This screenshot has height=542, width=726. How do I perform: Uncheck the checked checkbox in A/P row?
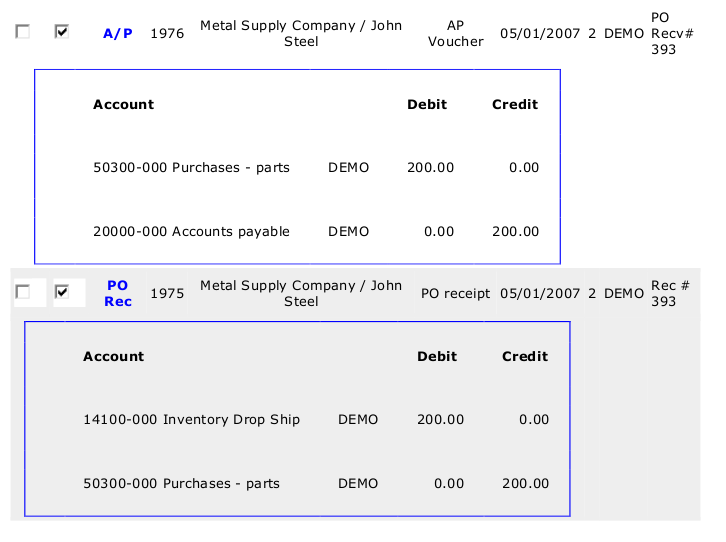62,32
